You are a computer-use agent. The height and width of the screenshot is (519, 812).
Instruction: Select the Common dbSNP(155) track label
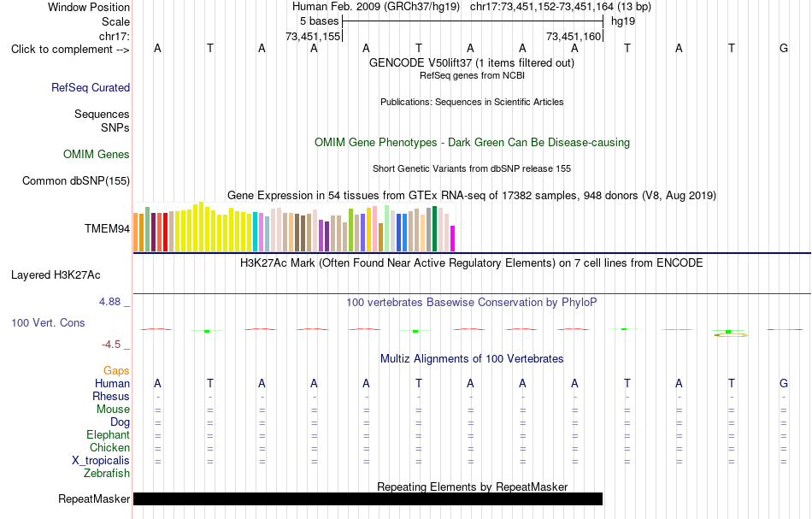pyautogui.click(x=76, y=180)
